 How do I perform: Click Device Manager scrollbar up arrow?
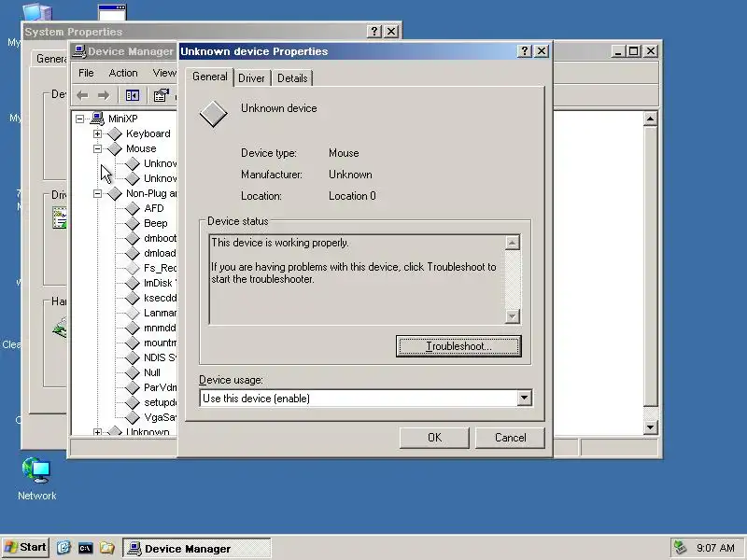[650, 119]
